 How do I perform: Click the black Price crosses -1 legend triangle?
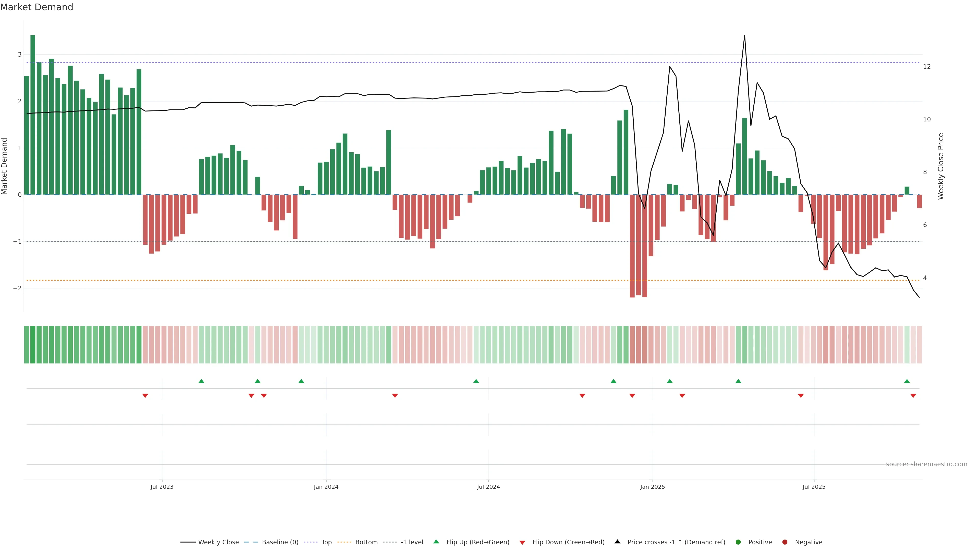tap(617, 542)
